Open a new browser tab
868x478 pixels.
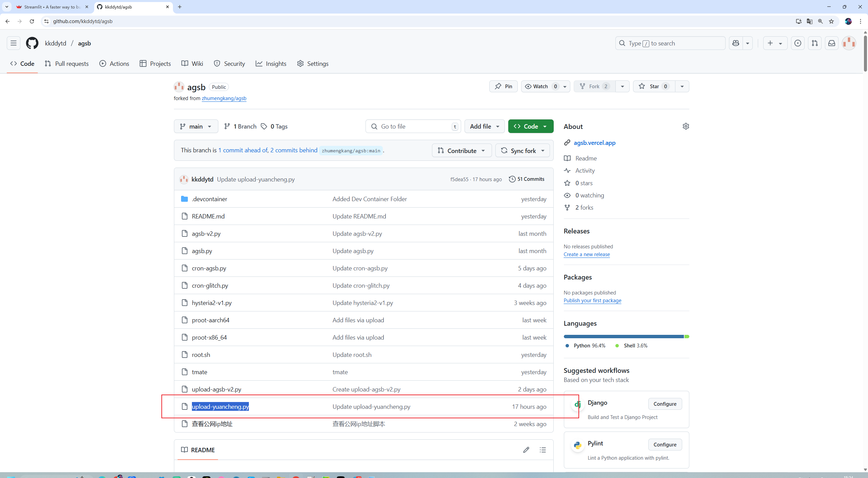click(x=180, y=7)
